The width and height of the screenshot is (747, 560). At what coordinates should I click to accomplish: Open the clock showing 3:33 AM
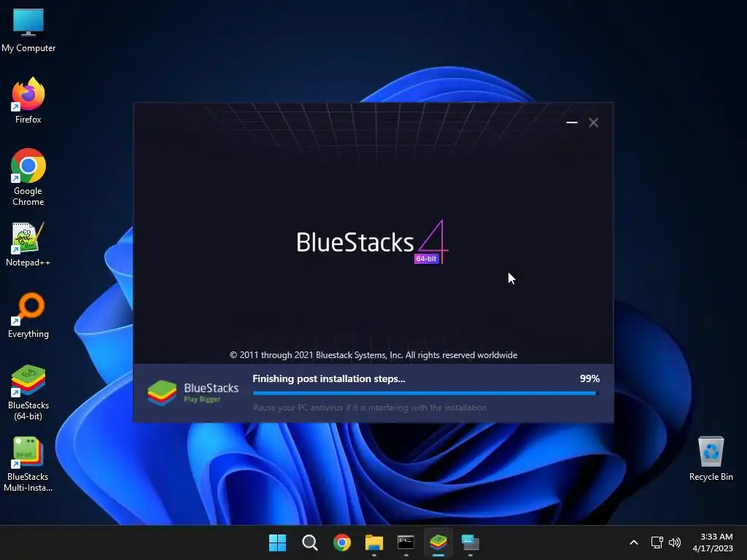pyautogui.click(x=713, y=542)
